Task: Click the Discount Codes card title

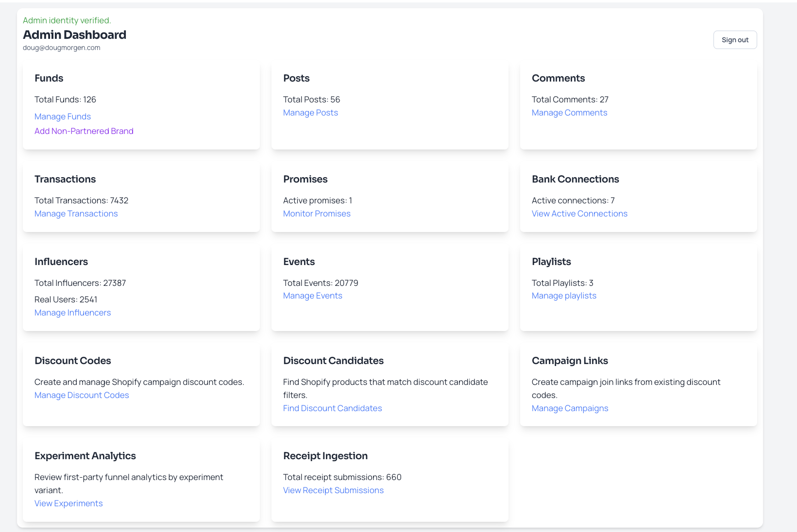Action: click(x=72, y=361)
